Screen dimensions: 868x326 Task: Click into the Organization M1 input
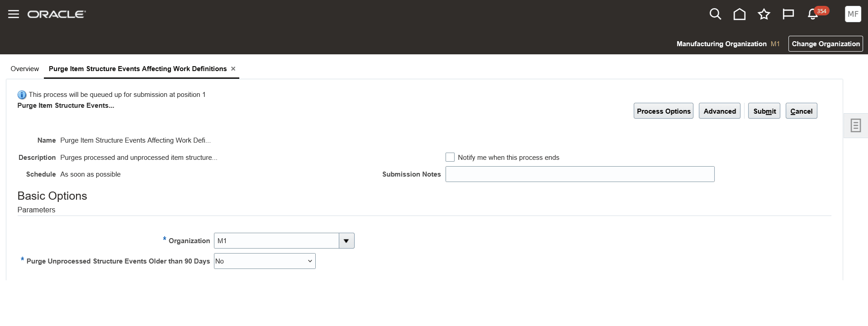[276, 241]
